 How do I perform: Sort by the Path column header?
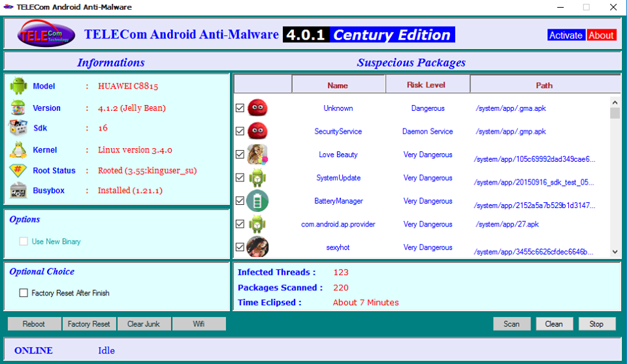point(545,85)
